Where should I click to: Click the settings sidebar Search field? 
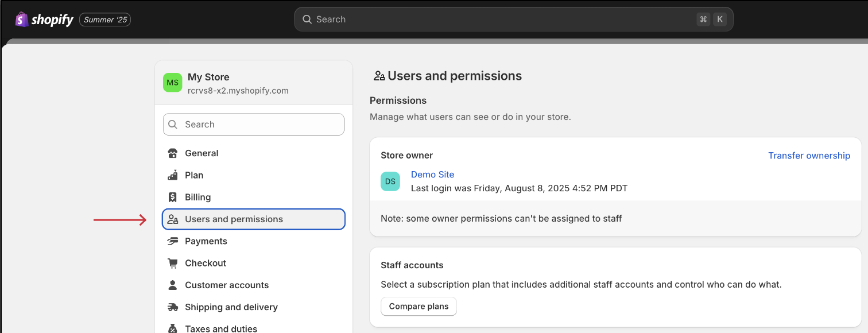[254, 125]
